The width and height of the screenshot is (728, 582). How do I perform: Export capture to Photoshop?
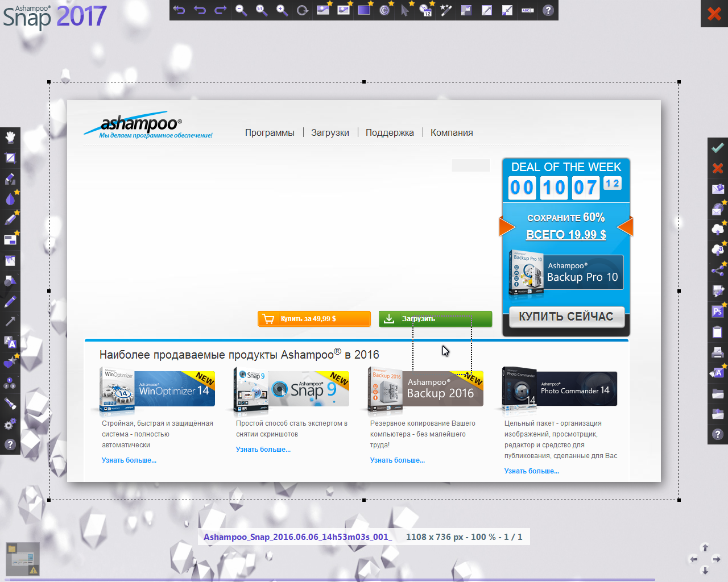point(717,311)
